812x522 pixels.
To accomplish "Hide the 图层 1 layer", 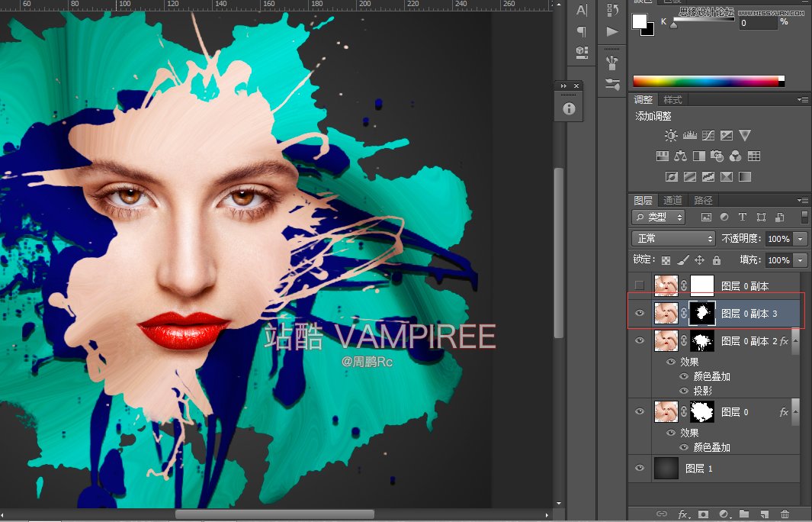I will [640, 468].
